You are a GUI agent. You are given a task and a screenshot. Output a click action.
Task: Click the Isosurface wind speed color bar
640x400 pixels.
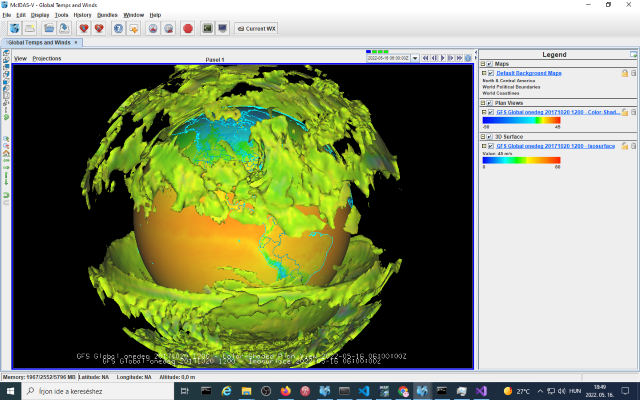[521, 160]
